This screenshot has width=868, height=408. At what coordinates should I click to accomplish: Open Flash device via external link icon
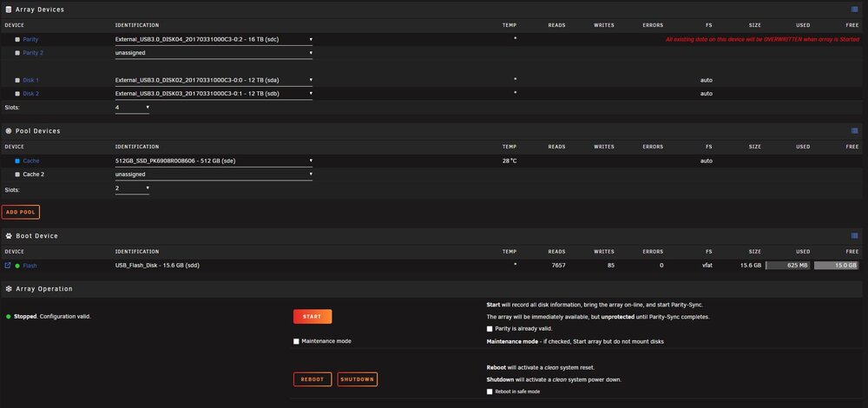click(8, 266)
